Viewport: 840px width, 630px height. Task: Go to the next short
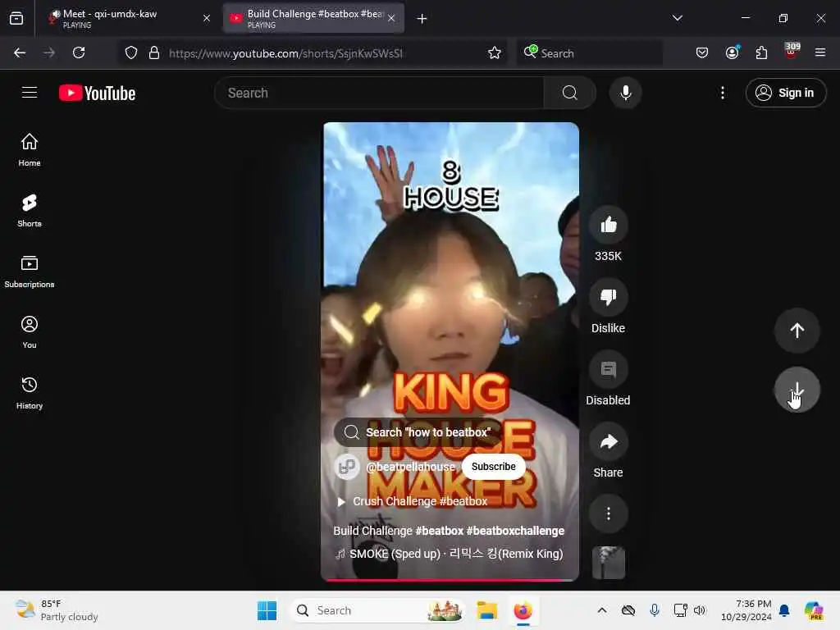click(x=797, y=390)
